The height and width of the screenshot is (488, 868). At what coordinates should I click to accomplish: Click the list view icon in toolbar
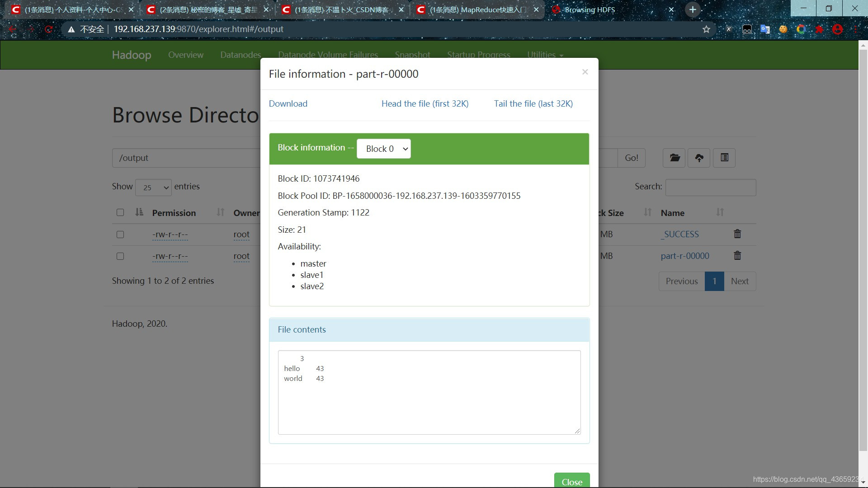(x=724, y=157)
